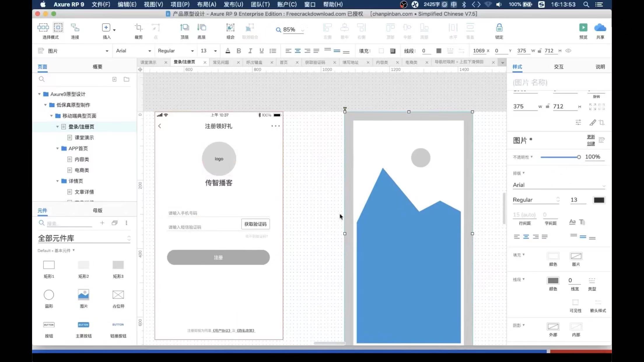The image size is (644, 362).
Task: Bring to front with top layer icon
Action: [x=184, y=28]
